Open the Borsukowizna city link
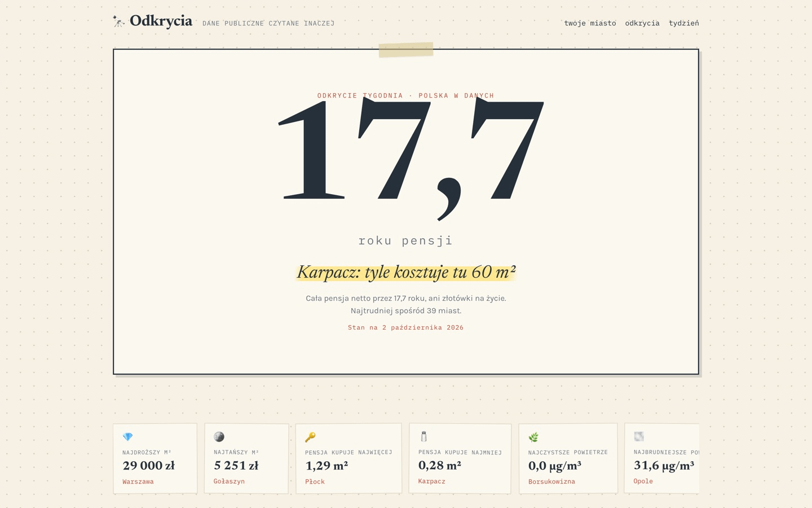 (x=552, y=481)
